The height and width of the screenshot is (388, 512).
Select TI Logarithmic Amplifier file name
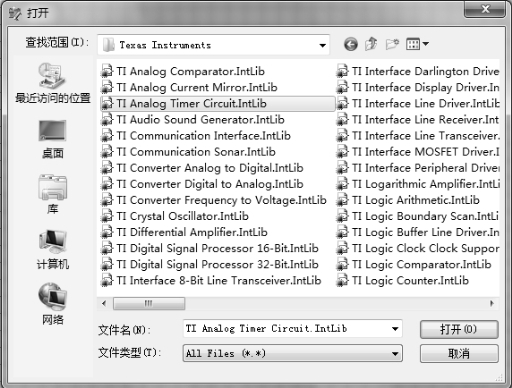pyautogui.click(x=426, y=184)
